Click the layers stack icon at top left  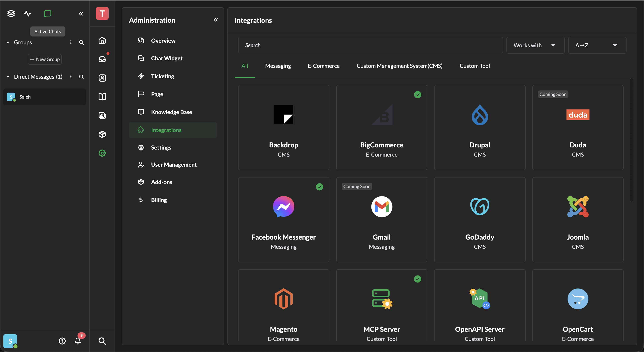(11, 13)
